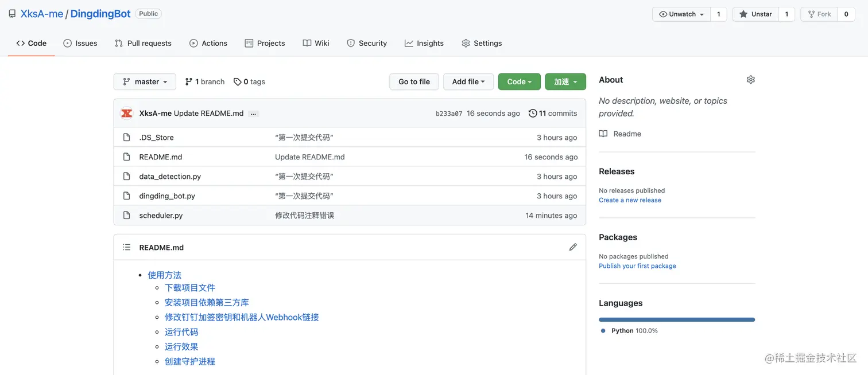Click the file icon for scheduler.py
Image resolution: width=868 pixels, height=375 pixels.
(127, 215)
